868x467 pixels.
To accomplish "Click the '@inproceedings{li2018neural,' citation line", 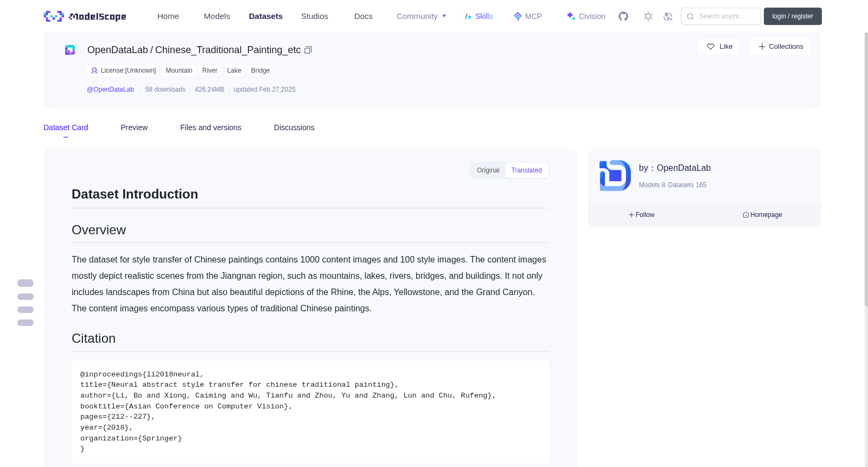I will point(142,374).
